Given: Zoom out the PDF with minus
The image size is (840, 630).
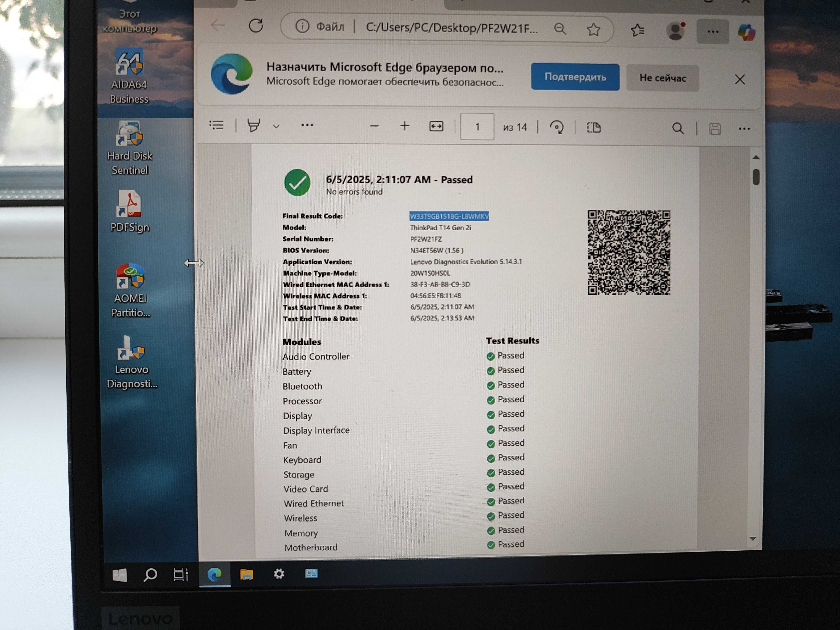Looking at the screenshot, I should click(374, 126).
